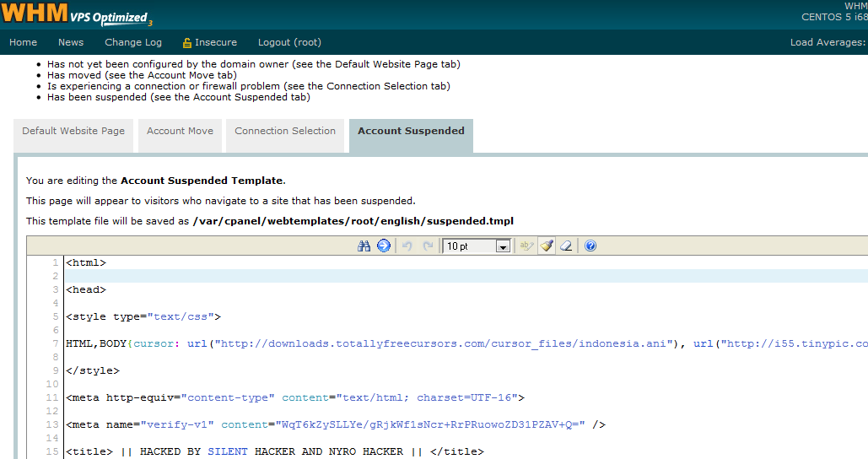
Task: Open editor help question mark icon
Action: coord(590,246)
